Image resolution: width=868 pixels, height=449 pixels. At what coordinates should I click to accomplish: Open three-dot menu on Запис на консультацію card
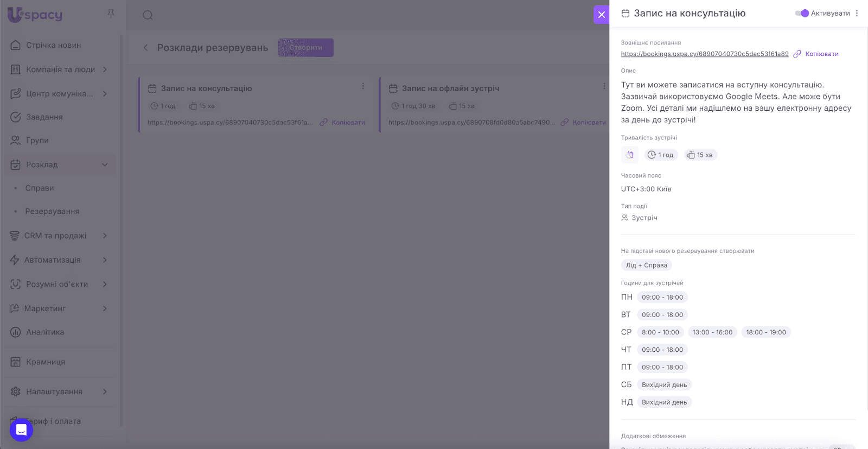point(363,86)
